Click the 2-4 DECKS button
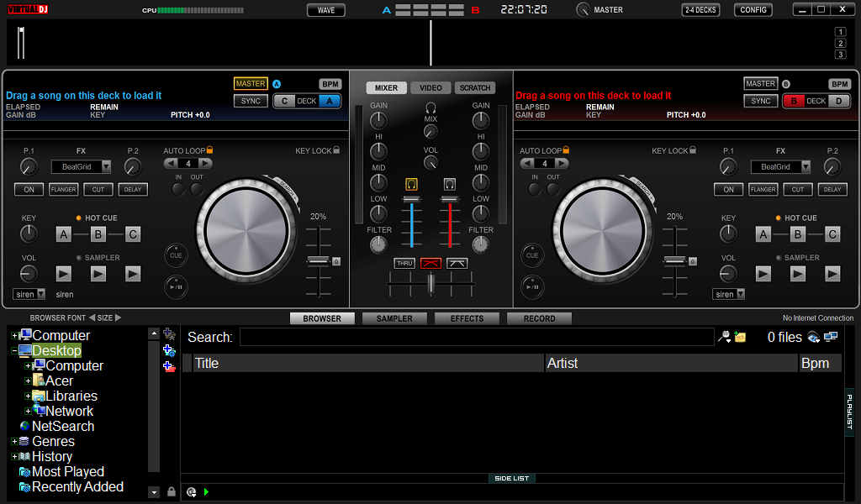The height and width of the screenshot is (504, 861). [700, 10]
